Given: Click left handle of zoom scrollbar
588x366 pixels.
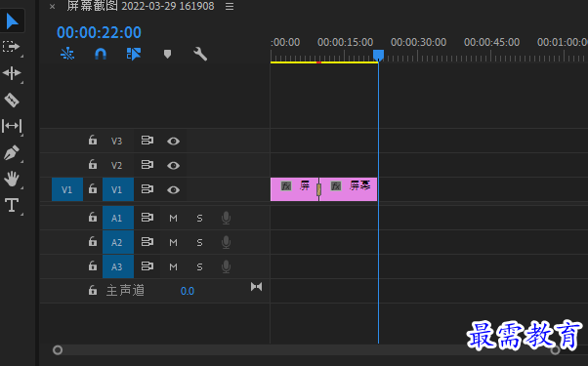Looking at the screenshot, I should coord(58,349).
